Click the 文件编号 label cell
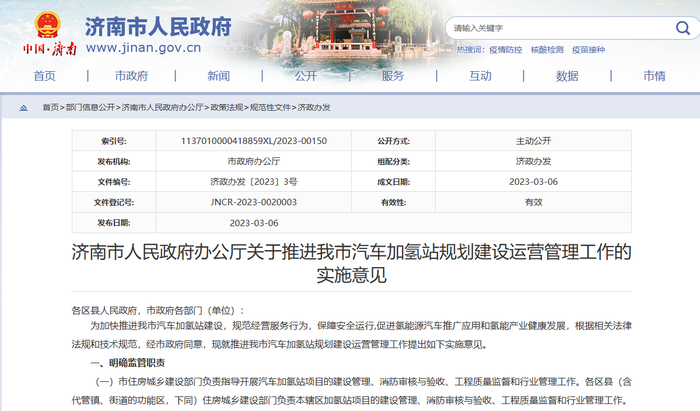Viewport: 700px width, 411px height. click(114, 182)
